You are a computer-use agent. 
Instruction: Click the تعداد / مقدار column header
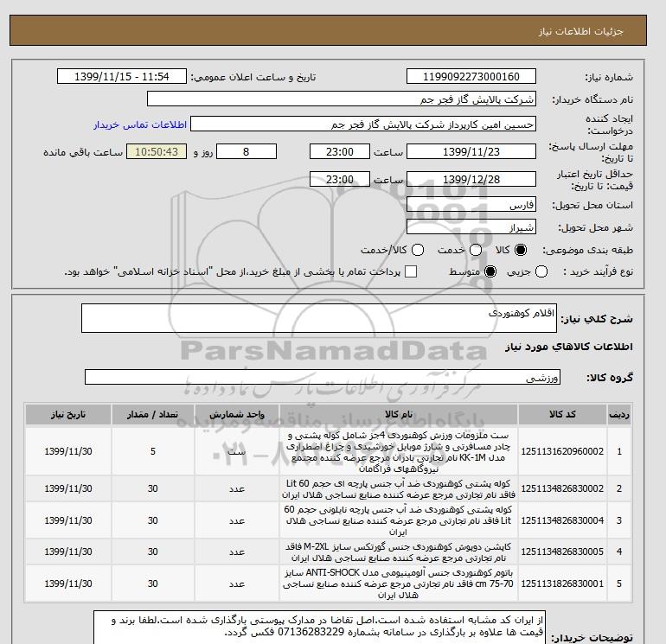153,414
